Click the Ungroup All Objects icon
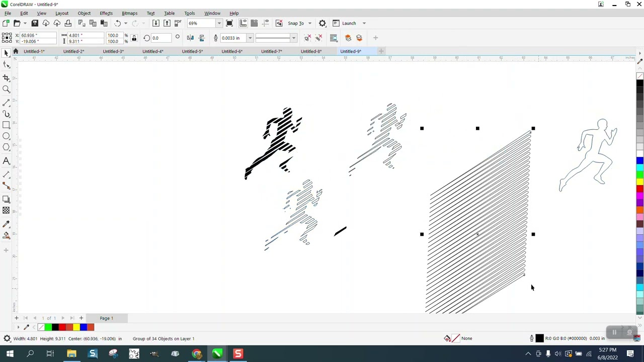644x362 pixels. point(319,38)
